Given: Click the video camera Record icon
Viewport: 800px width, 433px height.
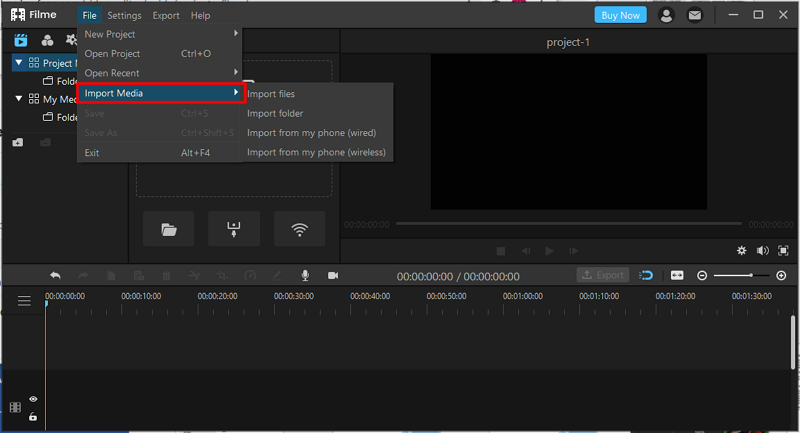Looking at the screenshot, I should [333, 275].
